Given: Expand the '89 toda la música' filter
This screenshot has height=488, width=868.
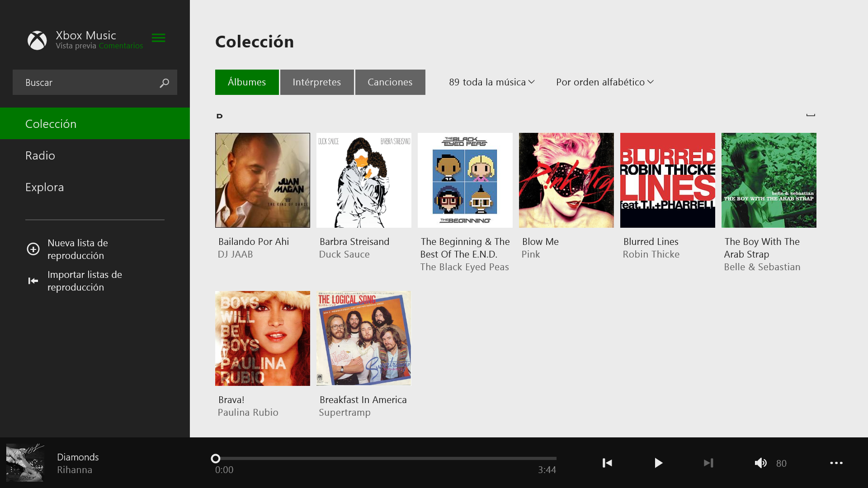Looking at the screenshot, I should click(491, 82).
